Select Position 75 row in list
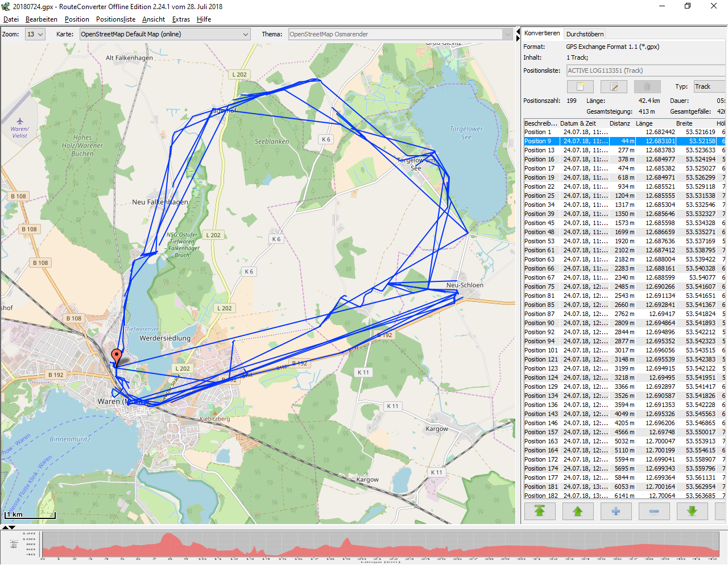The height and width of the screenshot is (565, 728). (x=539, y=286)
